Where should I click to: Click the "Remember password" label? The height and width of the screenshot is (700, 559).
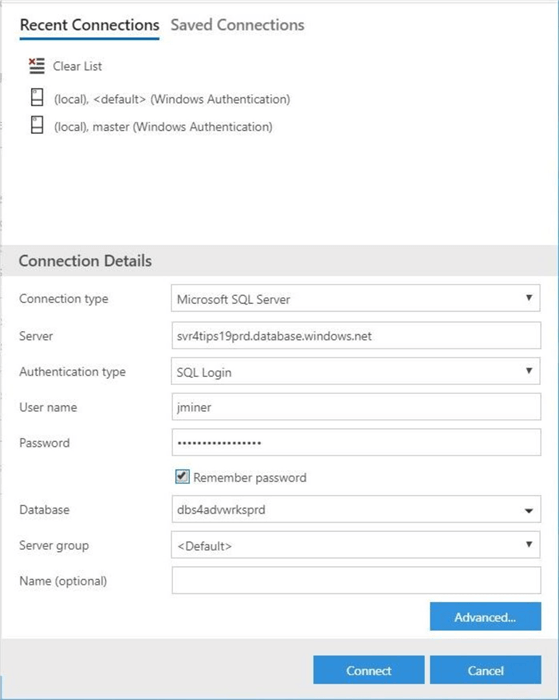250,478
